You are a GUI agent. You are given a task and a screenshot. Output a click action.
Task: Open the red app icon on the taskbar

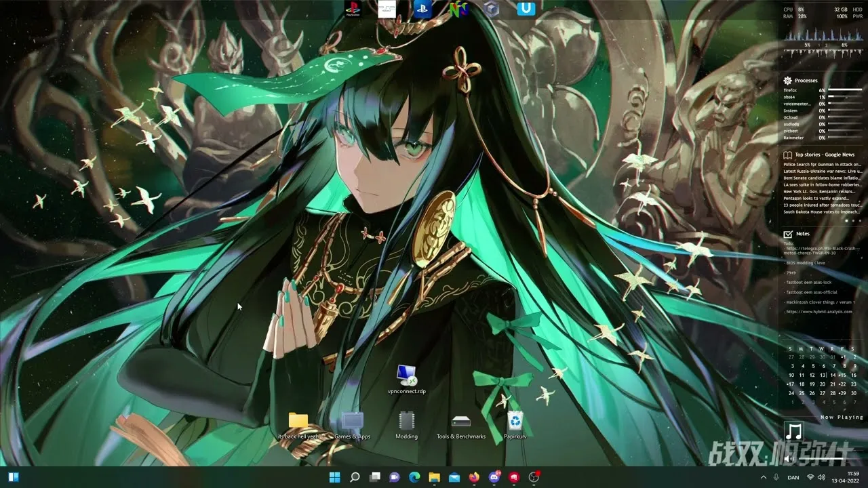[x=514, y=477]
